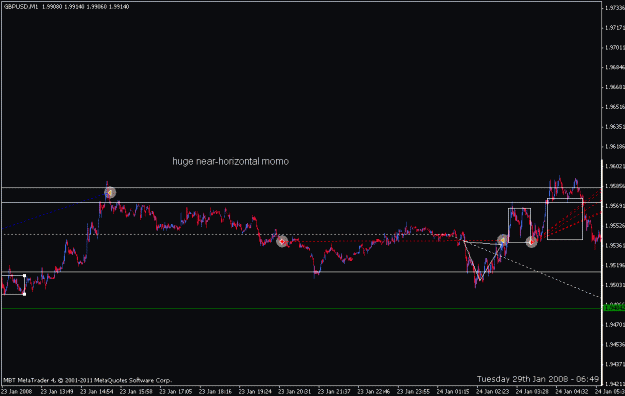The width and height of the screenshot is (625, 396).
Task: Click the '24 Jan 04:32' time axis label
Action: (572, 392)
